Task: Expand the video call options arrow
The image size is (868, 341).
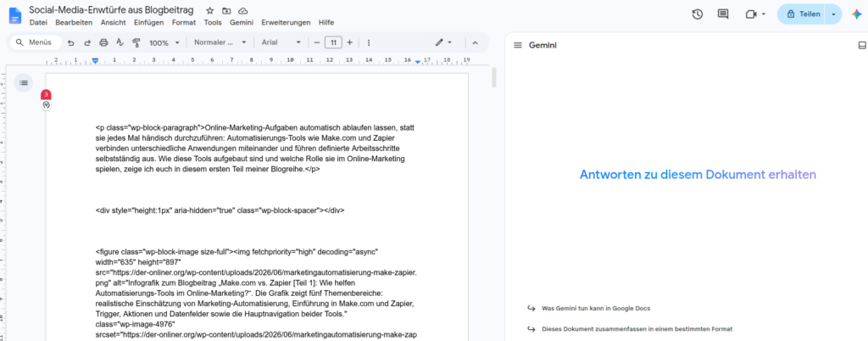Action: pos(764,14)
